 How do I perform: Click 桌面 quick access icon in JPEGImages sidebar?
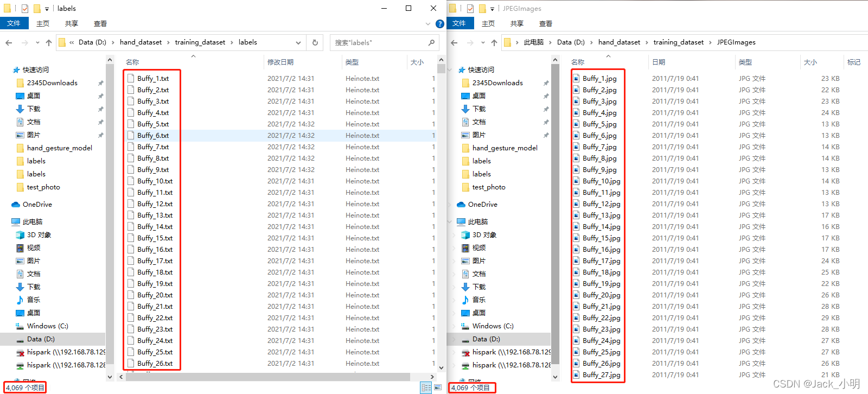[x=465, y=96]
